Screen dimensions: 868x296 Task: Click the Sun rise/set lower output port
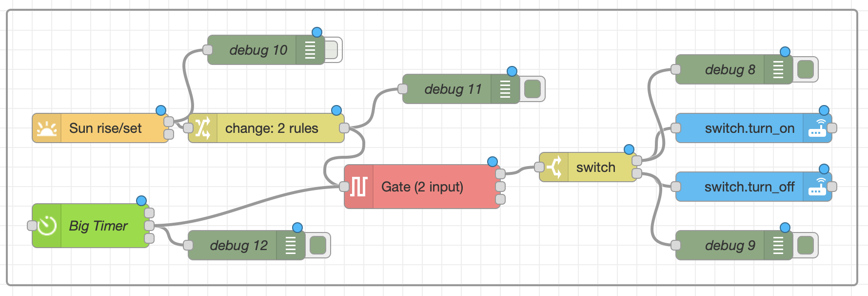coord(169,134)
